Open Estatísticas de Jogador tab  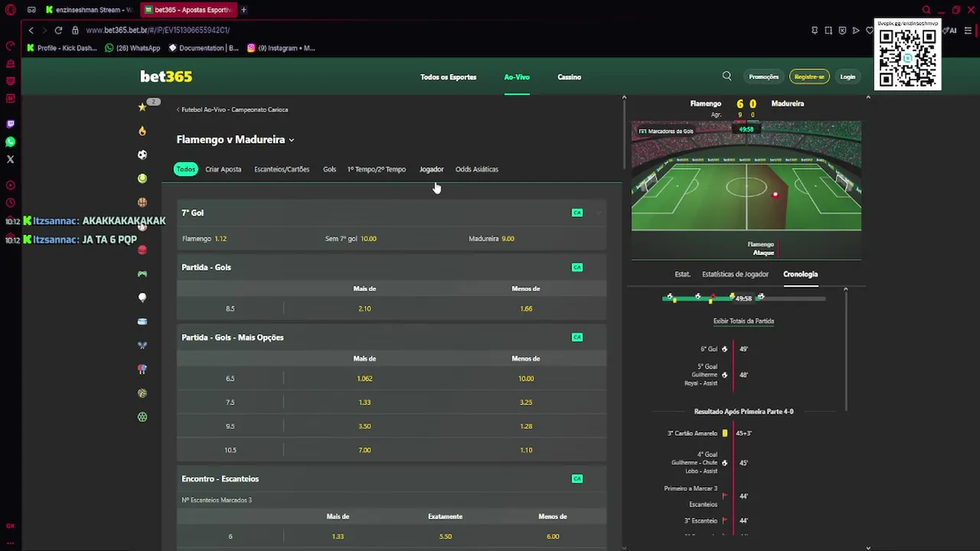point(735,274)
